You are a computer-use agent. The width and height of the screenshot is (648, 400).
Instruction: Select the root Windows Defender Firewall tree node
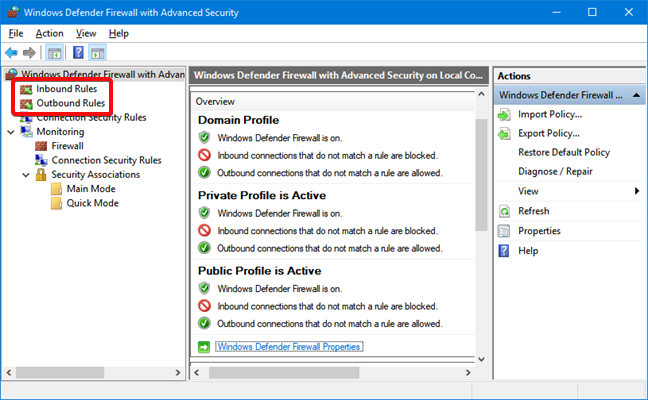[103, 74]
